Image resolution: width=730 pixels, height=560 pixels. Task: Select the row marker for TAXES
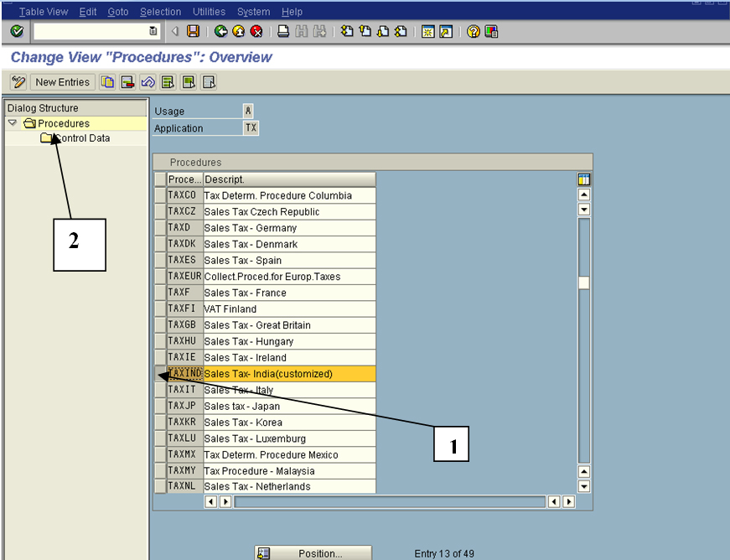point(160,260)
